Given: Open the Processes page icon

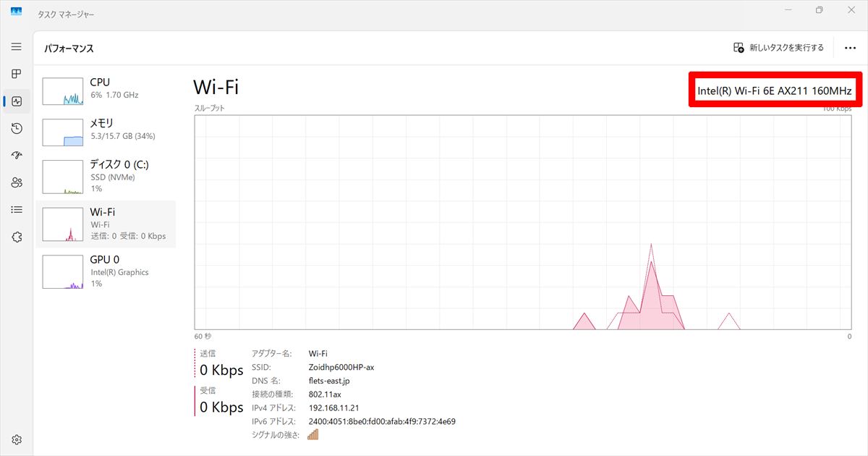Looking at the screenshot, I should click(x=17, y=74).
